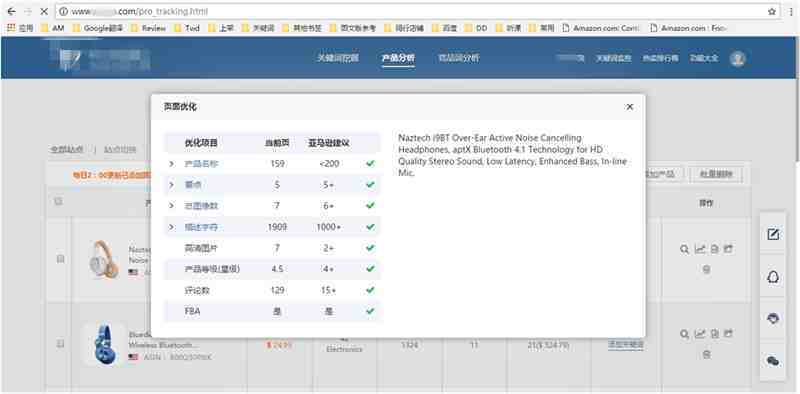
Task: Expand the chevron on the 1909 characters row
Action: click(171, 226)
